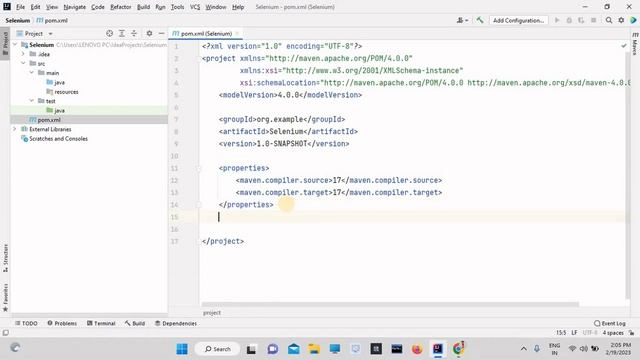Open the Dependencies tool window
640x360 pixels.
(x=176, y=323)
